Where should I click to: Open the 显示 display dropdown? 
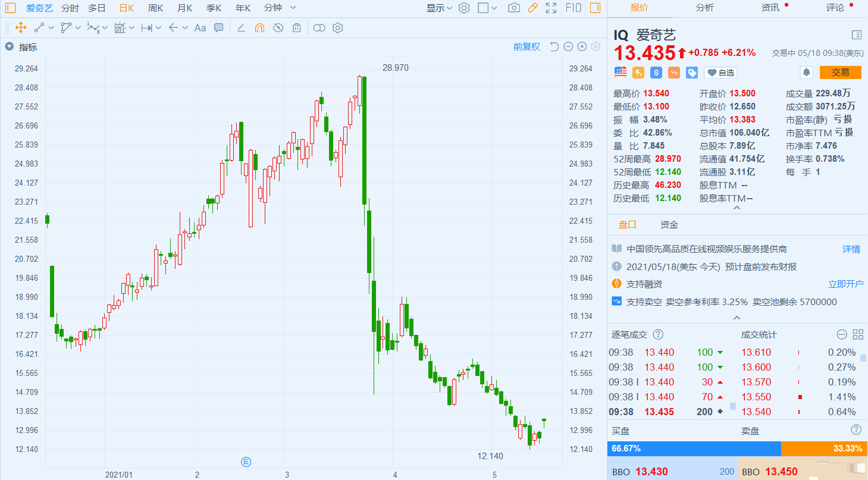click(x=439, y=8)
